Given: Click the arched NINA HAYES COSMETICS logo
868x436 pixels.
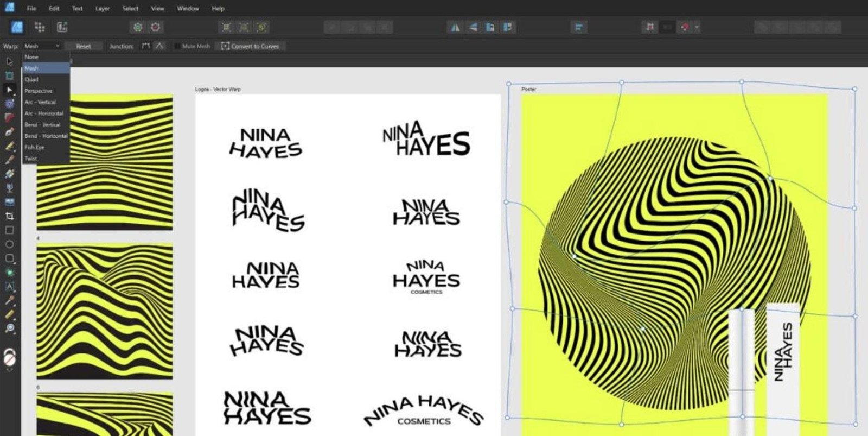Looking at the screenshot, I should pos(424,411).
